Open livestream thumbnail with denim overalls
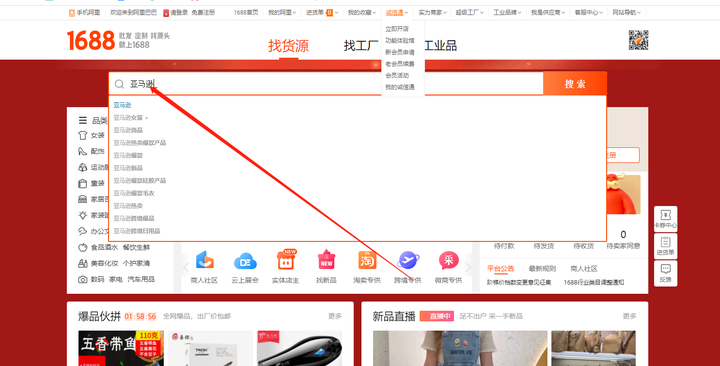 click(460, 348)
